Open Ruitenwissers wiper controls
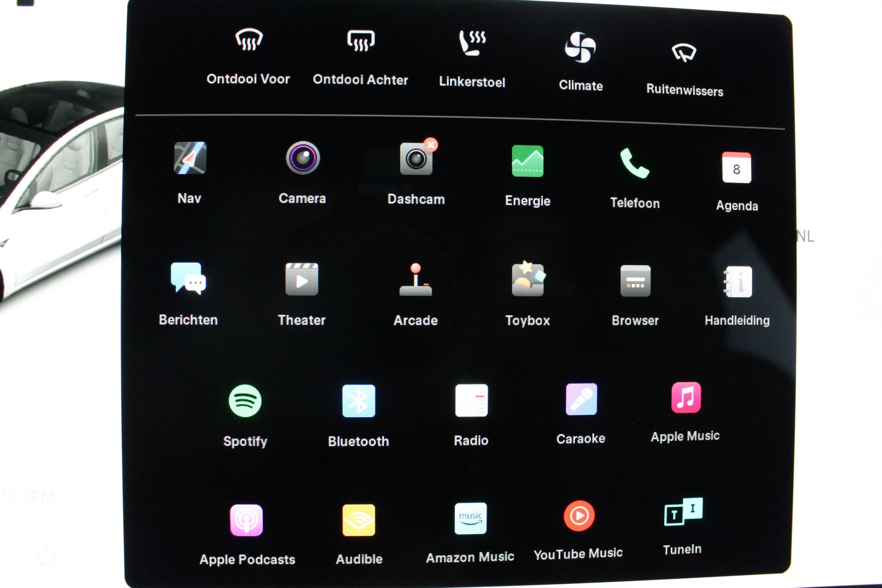 point(684,53)
